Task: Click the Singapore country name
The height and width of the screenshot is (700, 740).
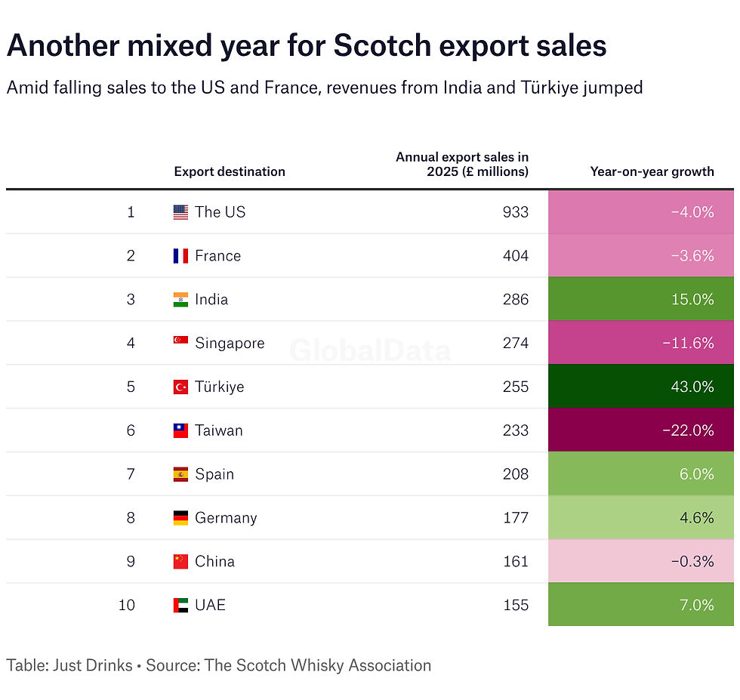Action: [230, 343]
